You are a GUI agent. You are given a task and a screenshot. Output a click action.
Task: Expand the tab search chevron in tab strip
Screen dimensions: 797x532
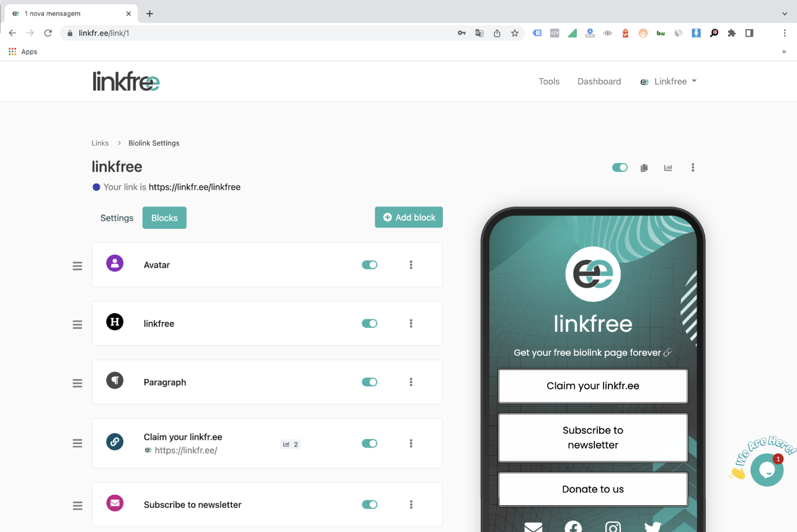click(785, 14)
